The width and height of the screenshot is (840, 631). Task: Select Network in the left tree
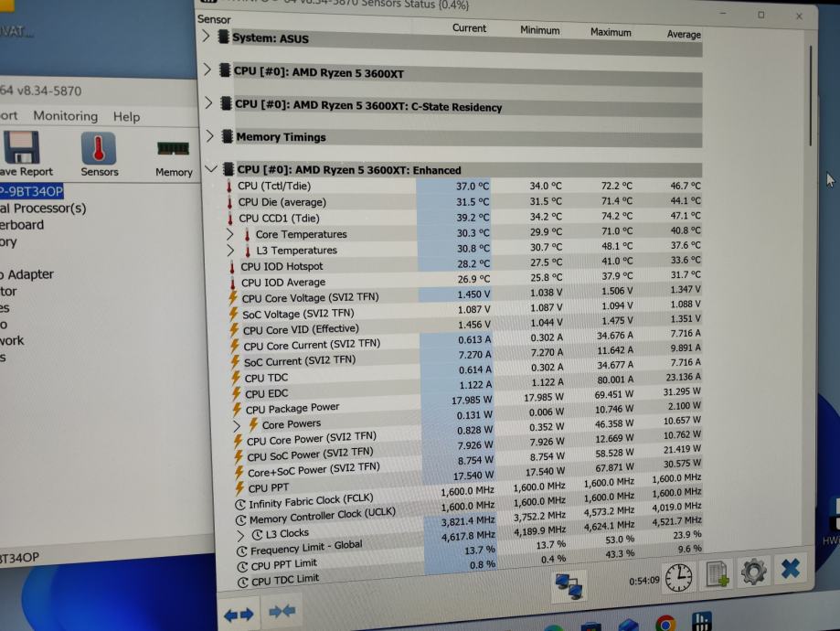point(12,340)
